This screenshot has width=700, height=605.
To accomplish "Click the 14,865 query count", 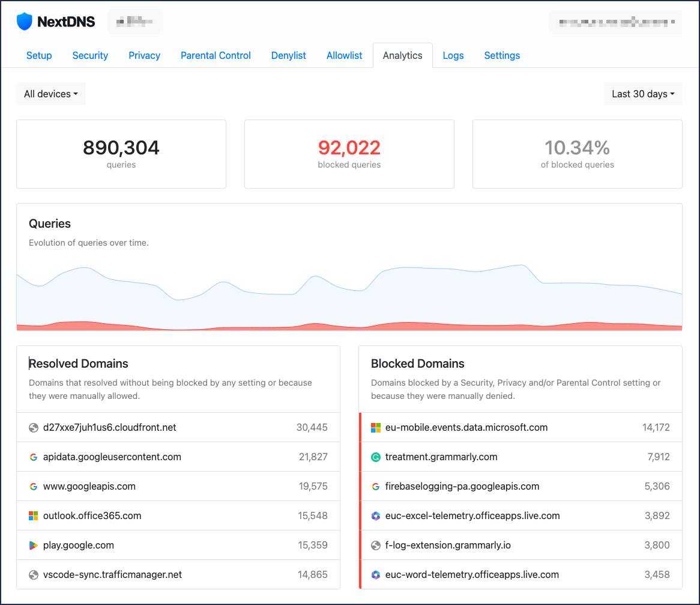I will pos(313,575).
